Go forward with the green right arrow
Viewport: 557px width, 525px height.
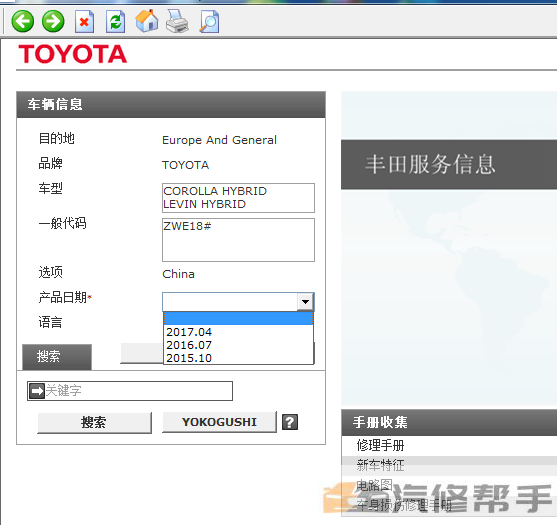53,21
